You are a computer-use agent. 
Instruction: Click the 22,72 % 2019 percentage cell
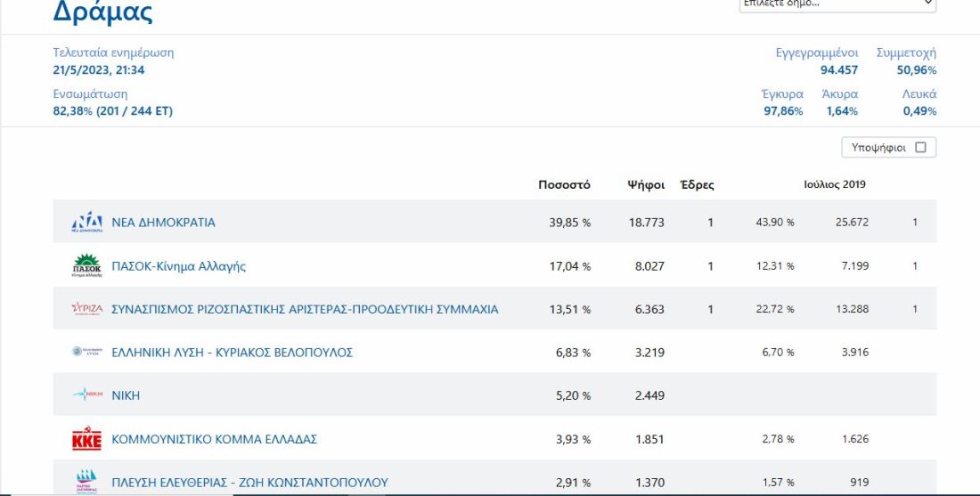click(775, 309)
